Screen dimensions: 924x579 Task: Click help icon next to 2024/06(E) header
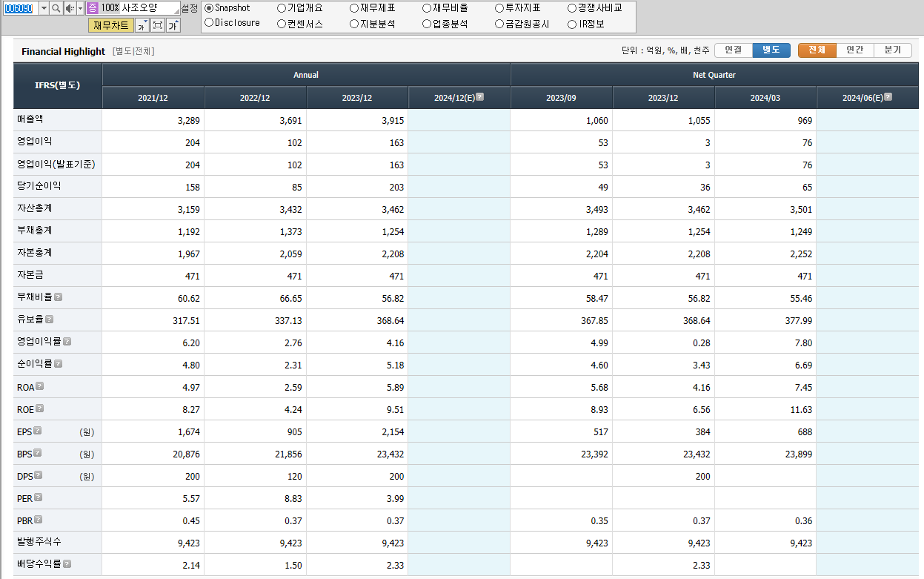tap(888, 97)
